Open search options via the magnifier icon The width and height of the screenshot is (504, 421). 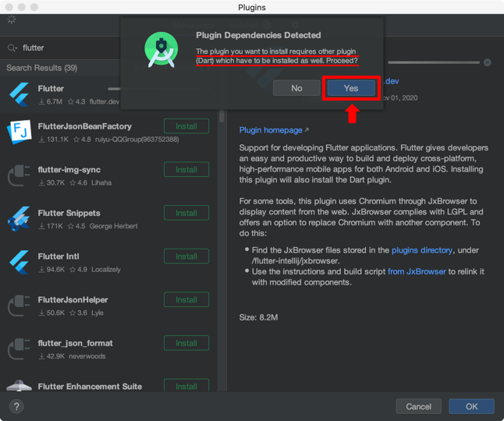pos(12,48)
